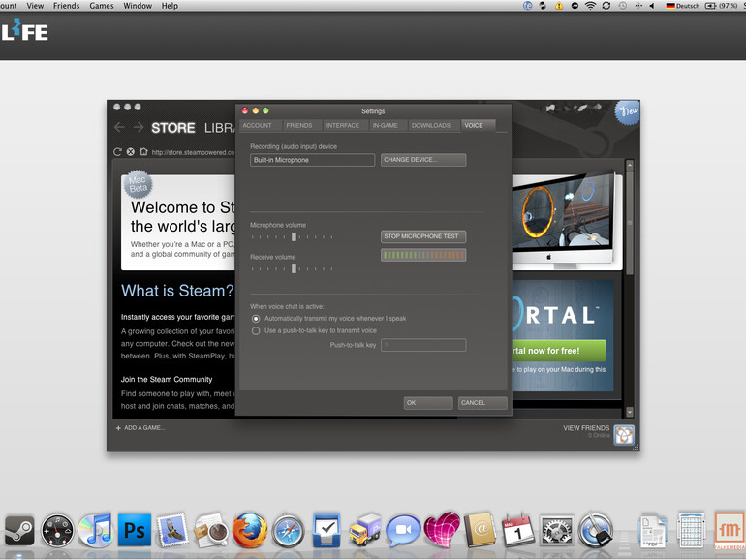This screenshot has height=560, width=746.
Task: Confirm settings with OK button
Action: coord(428,403)
